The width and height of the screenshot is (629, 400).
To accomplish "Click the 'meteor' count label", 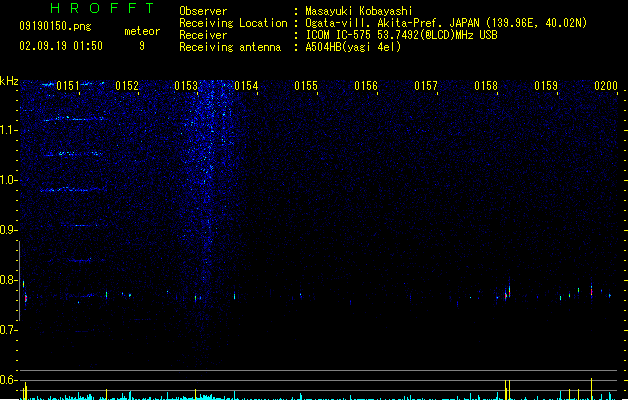I will tap(142, 31).
